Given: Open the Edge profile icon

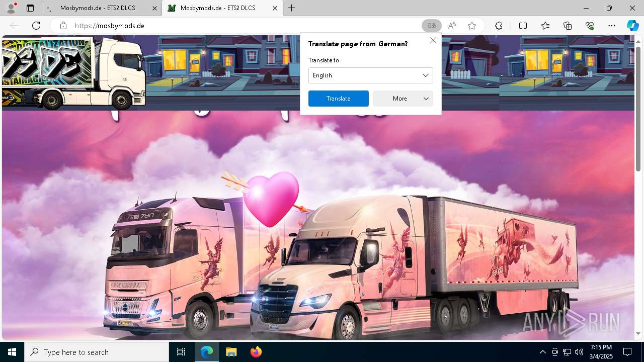Looking at the screenshot, I should [x=11, y=8].
